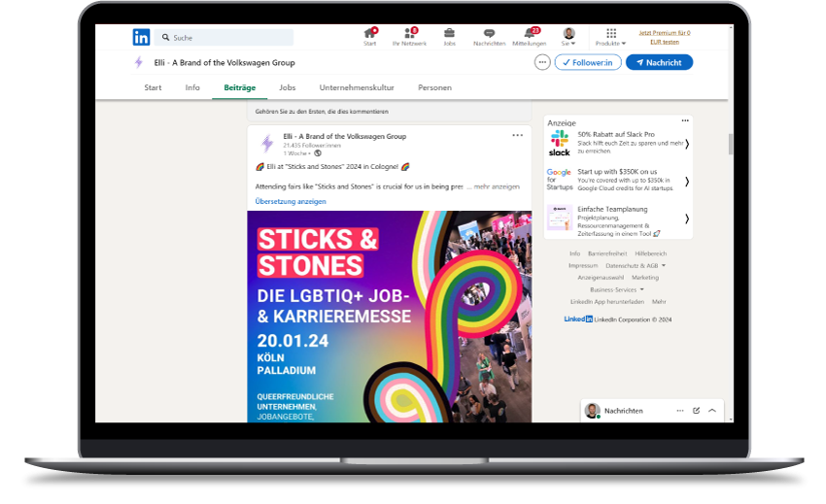Click the Google for Startups logo
The height and width of the screenshot is (504, 826).
click(x=560, y=180)
